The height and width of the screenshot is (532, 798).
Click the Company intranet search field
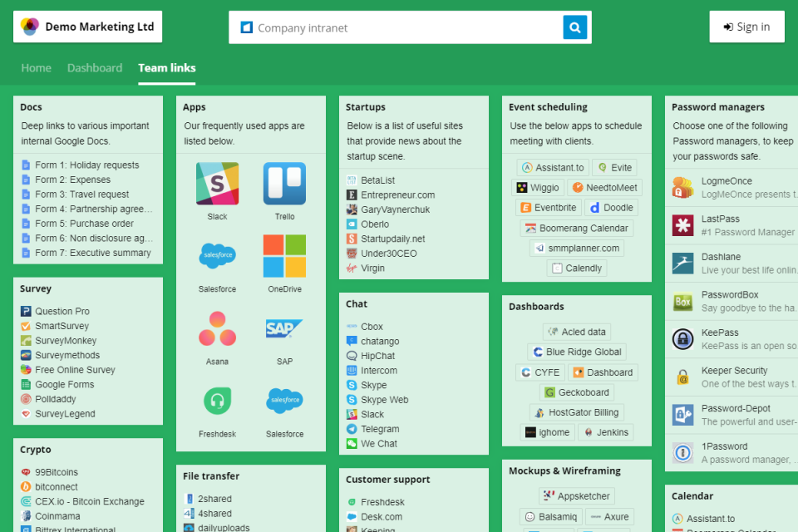(x=396, y=27)
